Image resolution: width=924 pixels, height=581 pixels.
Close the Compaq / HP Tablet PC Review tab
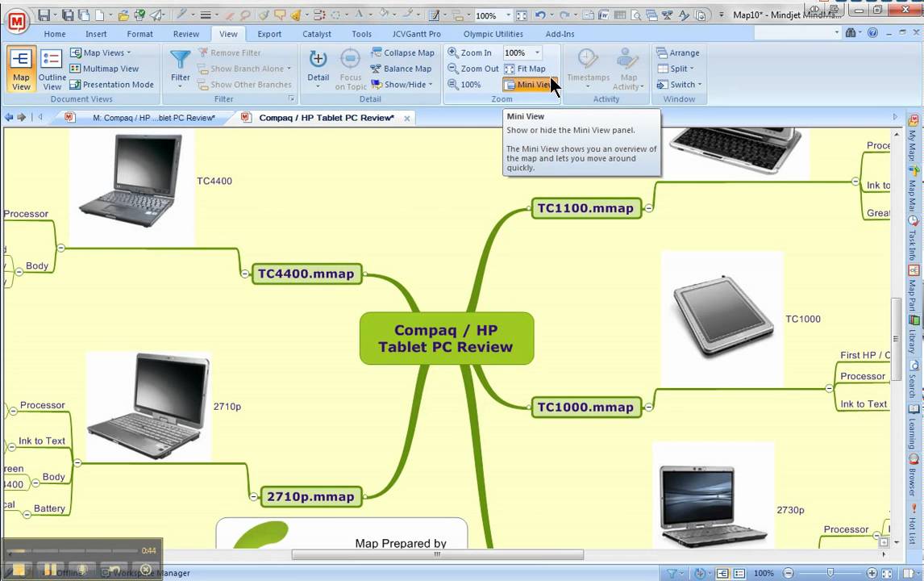click(406, 118)
